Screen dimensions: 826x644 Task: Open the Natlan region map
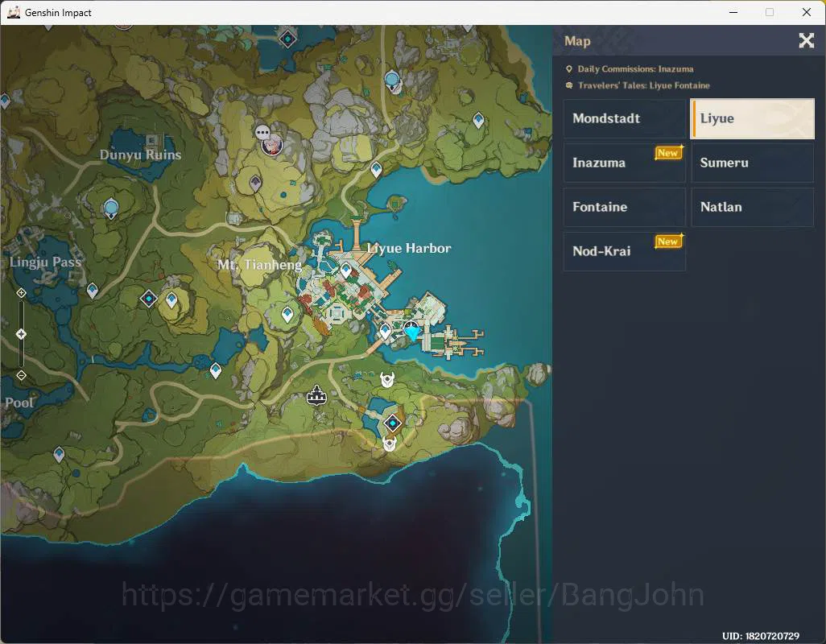752,207
